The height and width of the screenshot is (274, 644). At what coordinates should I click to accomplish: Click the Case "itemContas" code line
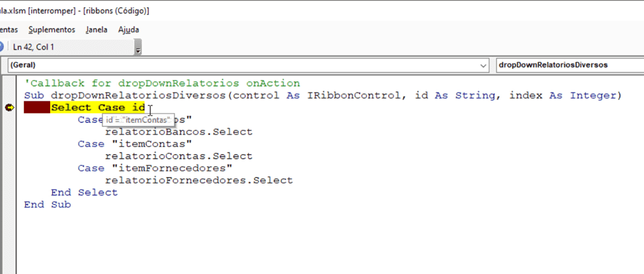(x=135, y=144)
